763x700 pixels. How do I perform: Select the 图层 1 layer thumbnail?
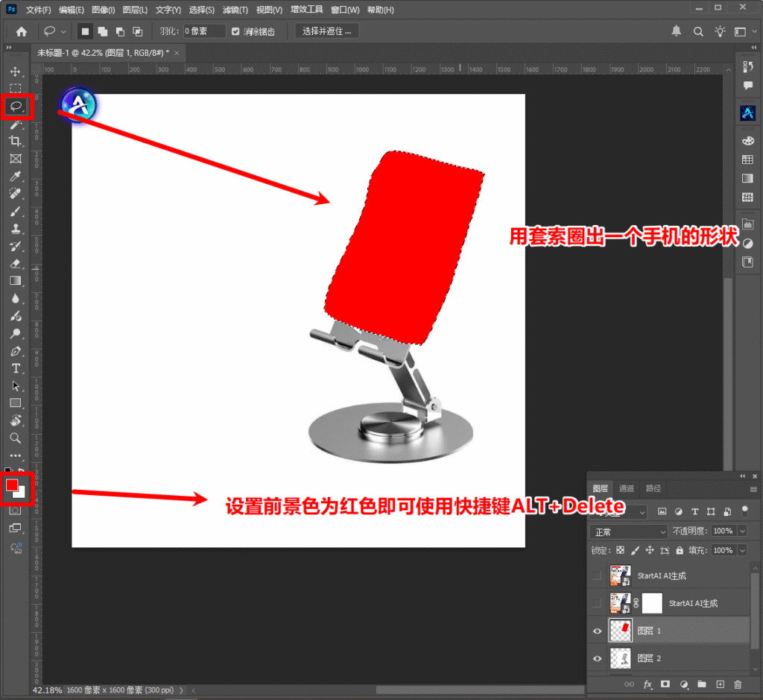621,631
